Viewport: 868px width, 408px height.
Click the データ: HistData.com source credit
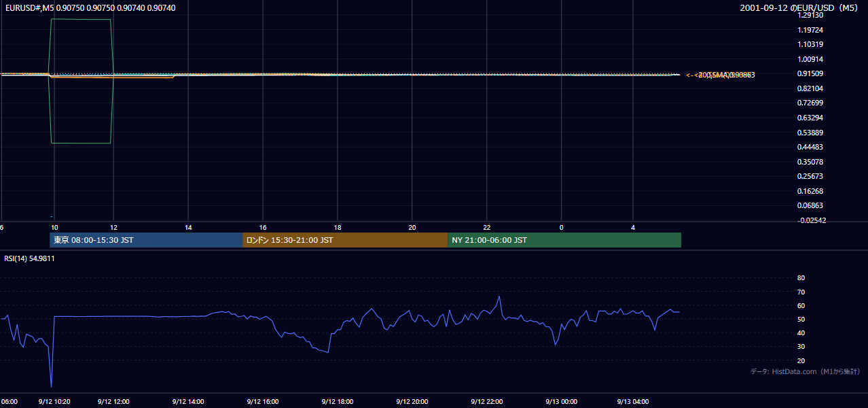point(806,371)
